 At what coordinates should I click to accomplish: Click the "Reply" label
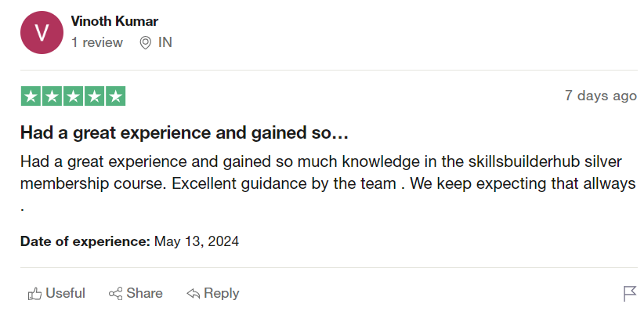point(222,293)
